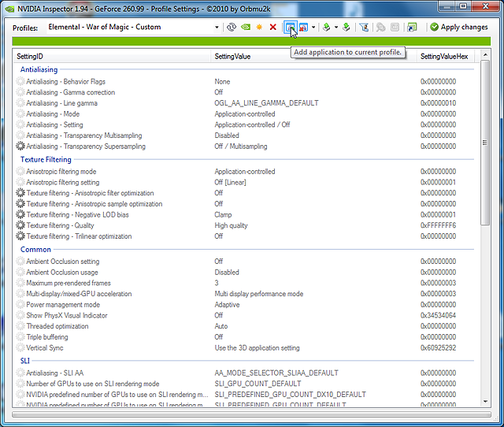Click gear icon beside Anisotropic sample optimization
Viewport: 504px width, 427px height.
click(20, 204)
